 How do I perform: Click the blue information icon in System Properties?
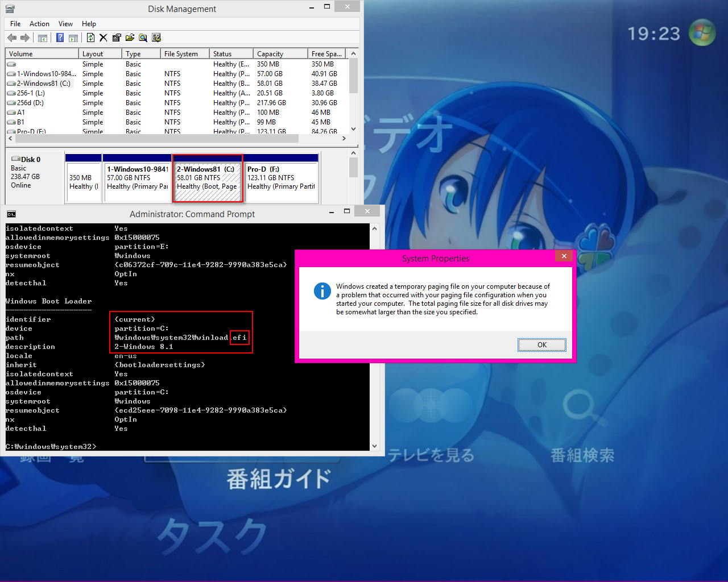(322, 291)
